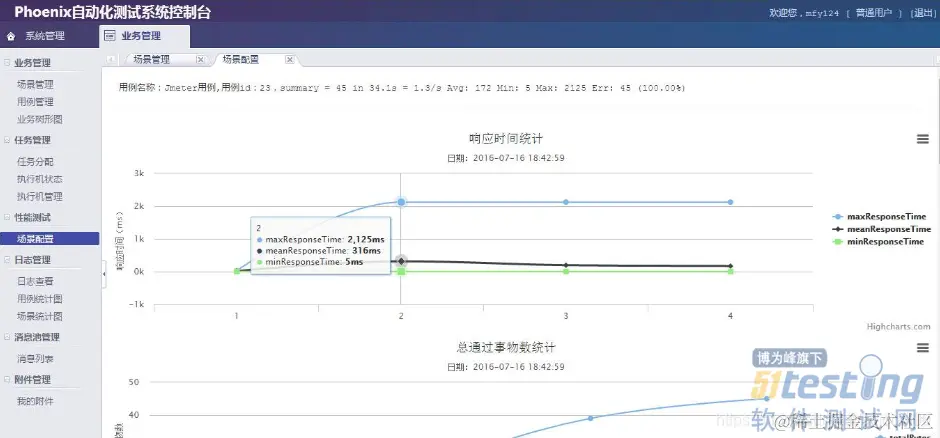The height and width of the screenshot is (438, 940).
Task: Open the 响应时间统计 chart export menu
Action: point(923,139)
